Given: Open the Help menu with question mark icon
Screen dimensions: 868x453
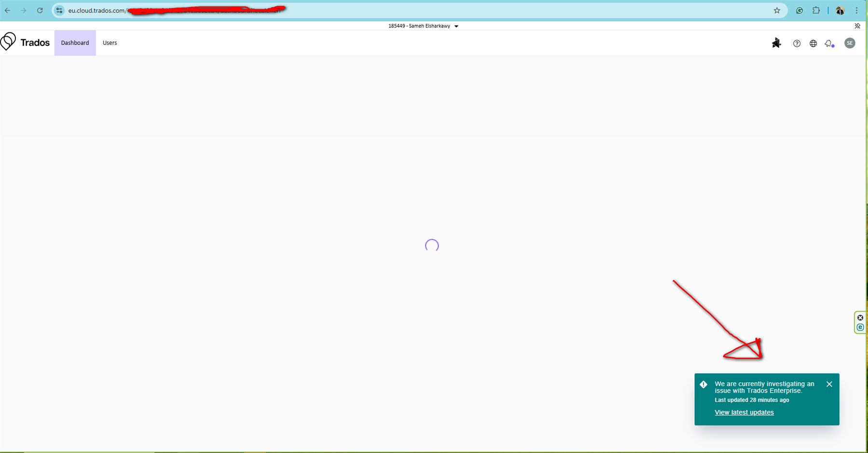Looking at the screenshot, I should coord(797,43).
